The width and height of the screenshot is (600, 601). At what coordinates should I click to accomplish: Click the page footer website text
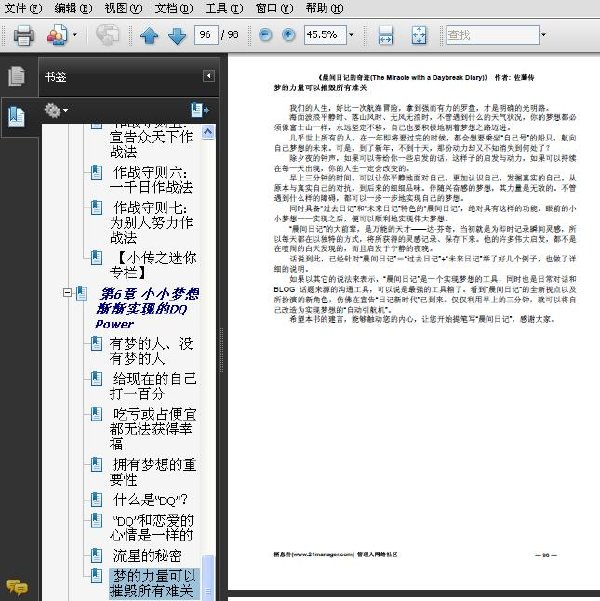point(335,554)
